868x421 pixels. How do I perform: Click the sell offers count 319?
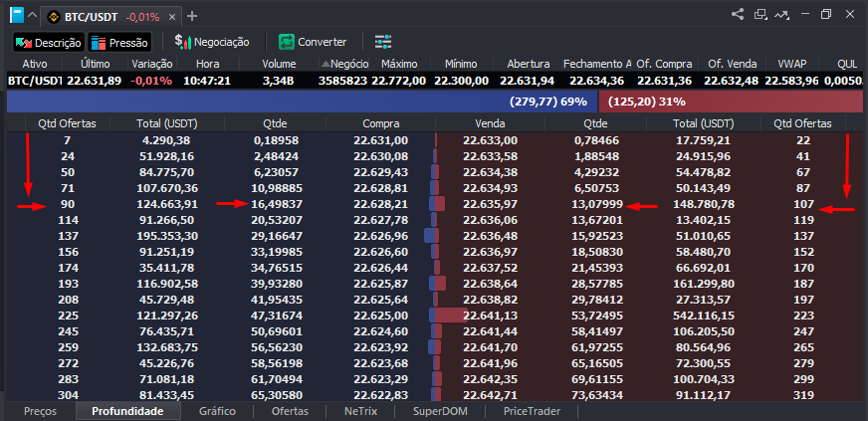point(803,395)
